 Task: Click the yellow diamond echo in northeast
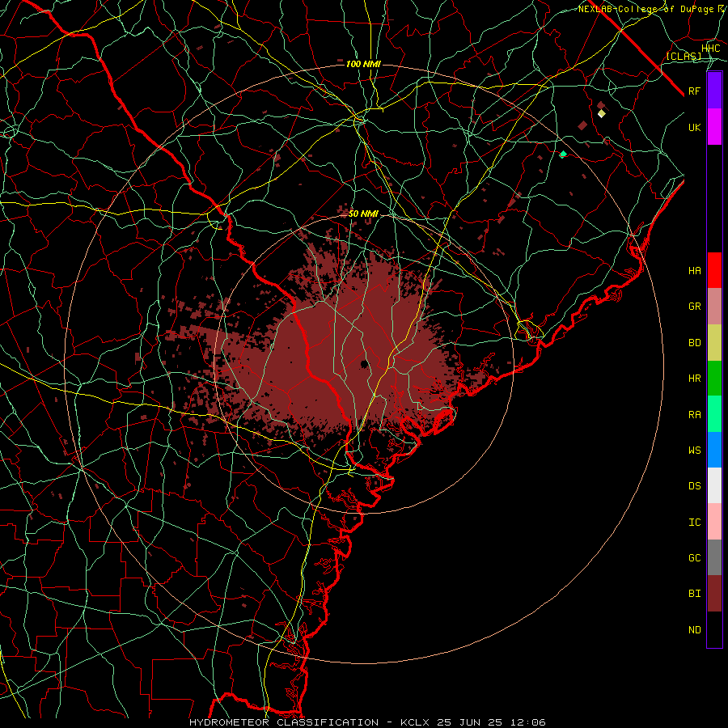click(602, 113)
